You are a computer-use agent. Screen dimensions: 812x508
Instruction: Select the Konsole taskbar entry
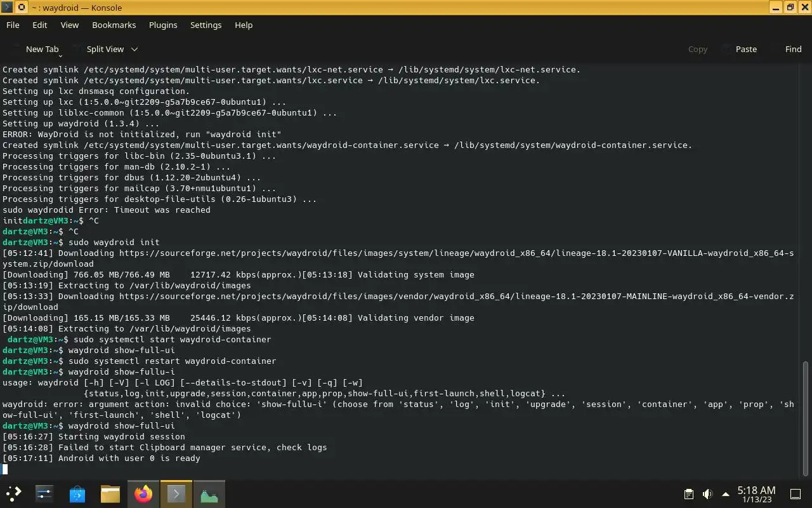(x=176, y=493)
